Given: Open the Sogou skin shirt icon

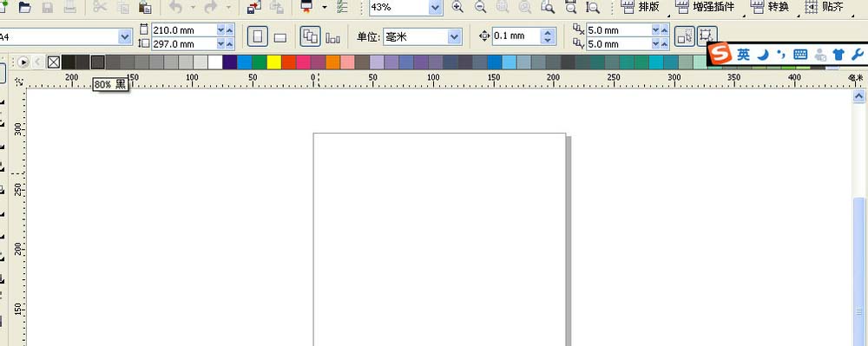Looking at the screenshot, I should pyautogui.click(x=838, y=54).
